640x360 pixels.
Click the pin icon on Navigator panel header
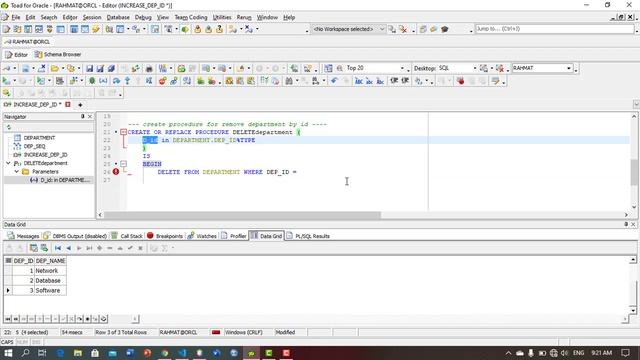82,116
